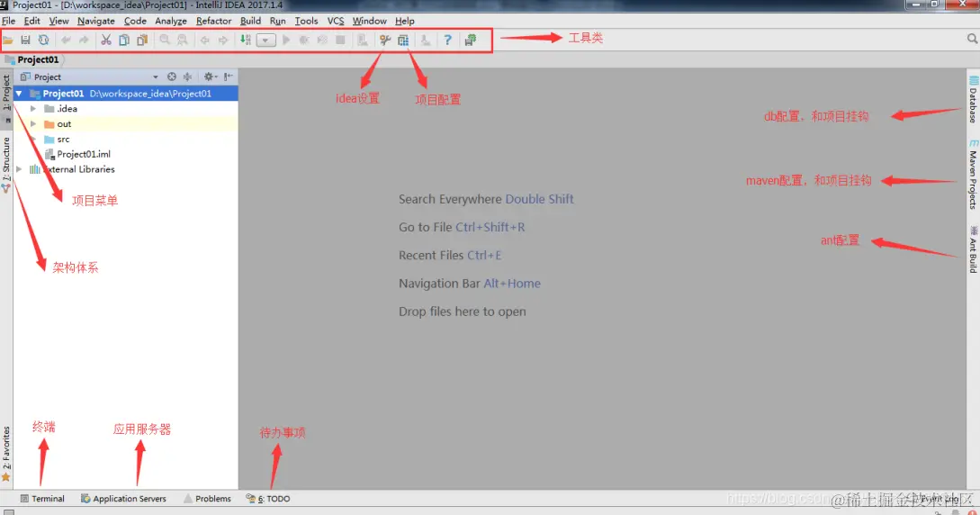Viewport: 980px width, 515px height.
Task: Open the Build menu
Action: [251, 21]
